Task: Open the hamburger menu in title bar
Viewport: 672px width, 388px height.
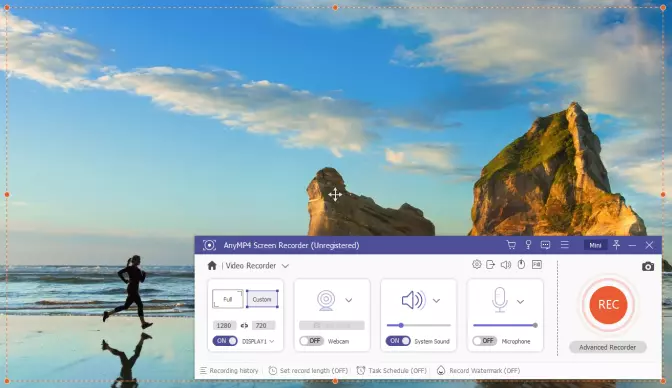Action: 564,245
